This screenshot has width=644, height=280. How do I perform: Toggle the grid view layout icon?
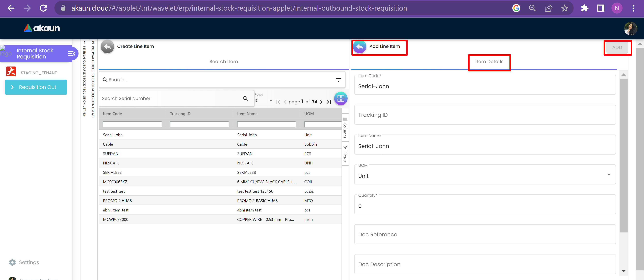[341, 99]
